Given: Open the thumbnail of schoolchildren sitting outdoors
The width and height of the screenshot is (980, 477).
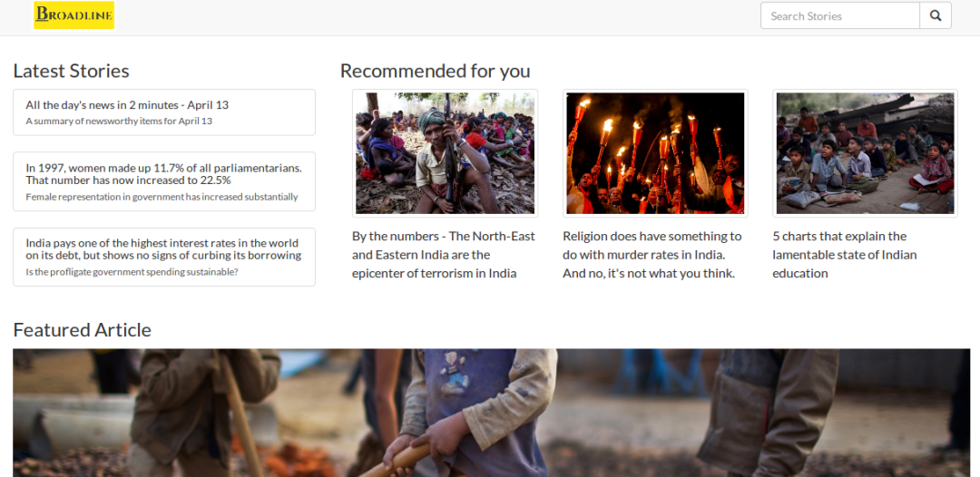Looking at the screenshot, I should click(x=865, y=153).
